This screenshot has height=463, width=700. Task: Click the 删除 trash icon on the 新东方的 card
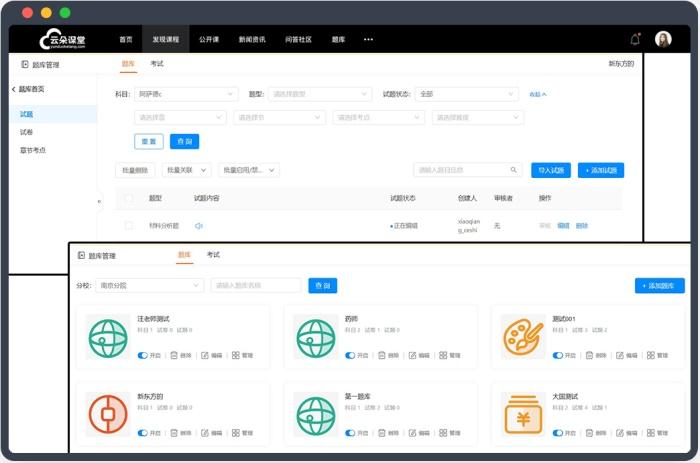(x=174, y=433)
